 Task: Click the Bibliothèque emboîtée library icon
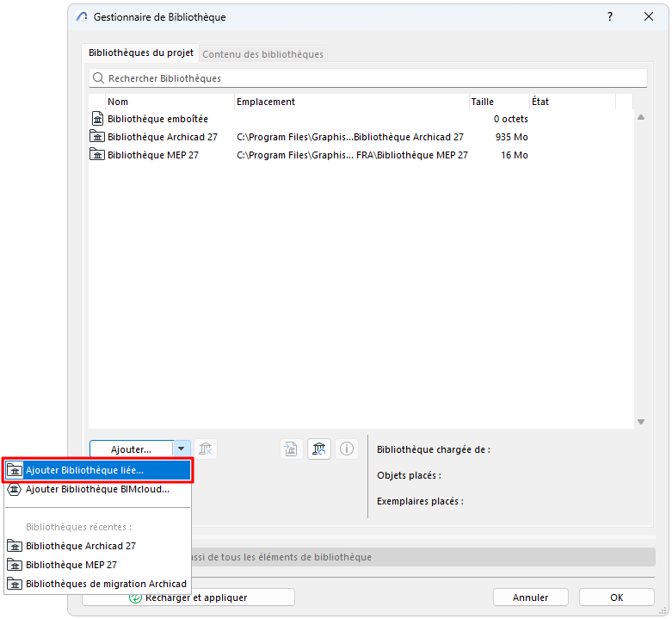point(98,119)
